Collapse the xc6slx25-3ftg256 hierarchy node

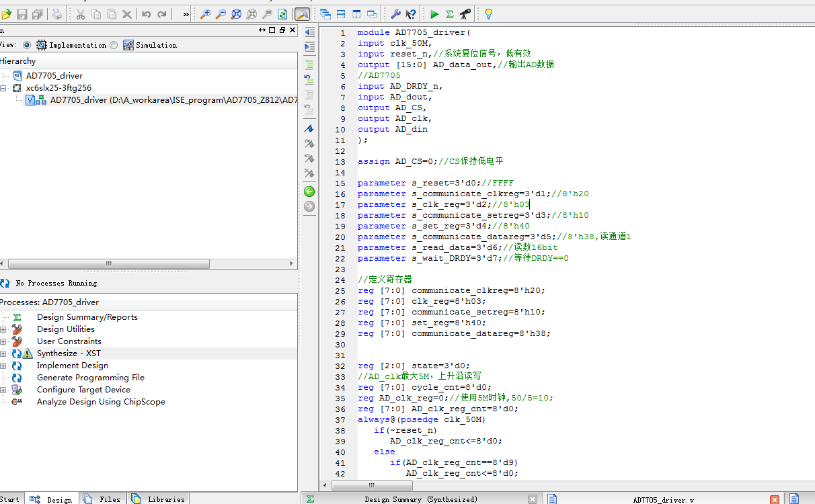coord(3,88)
